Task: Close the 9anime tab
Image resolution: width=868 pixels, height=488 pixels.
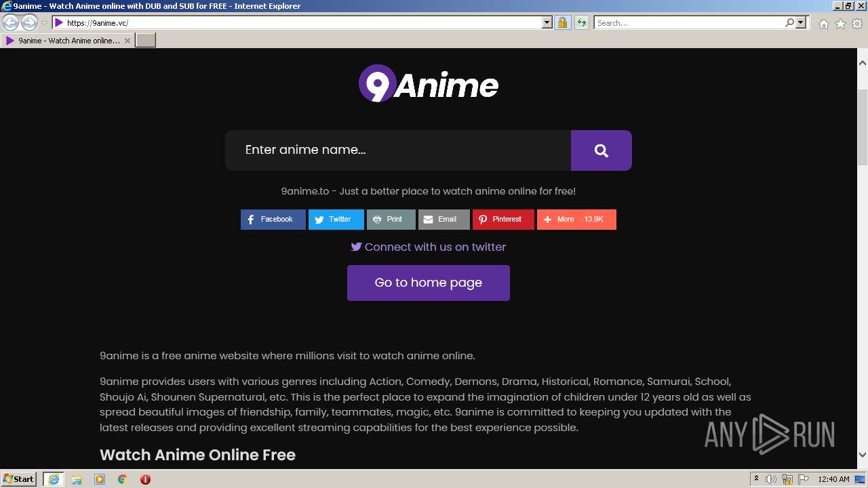Action: [127, 41]
